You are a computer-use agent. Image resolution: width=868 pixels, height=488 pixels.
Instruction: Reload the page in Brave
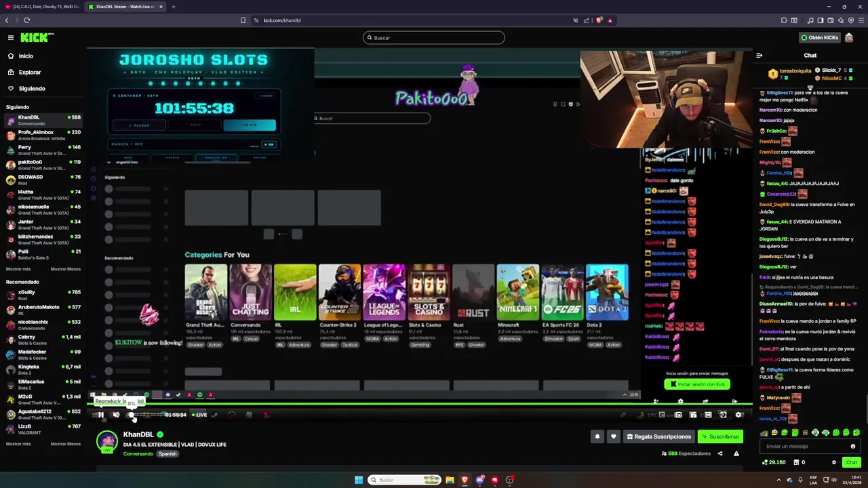tap(26, 20)
